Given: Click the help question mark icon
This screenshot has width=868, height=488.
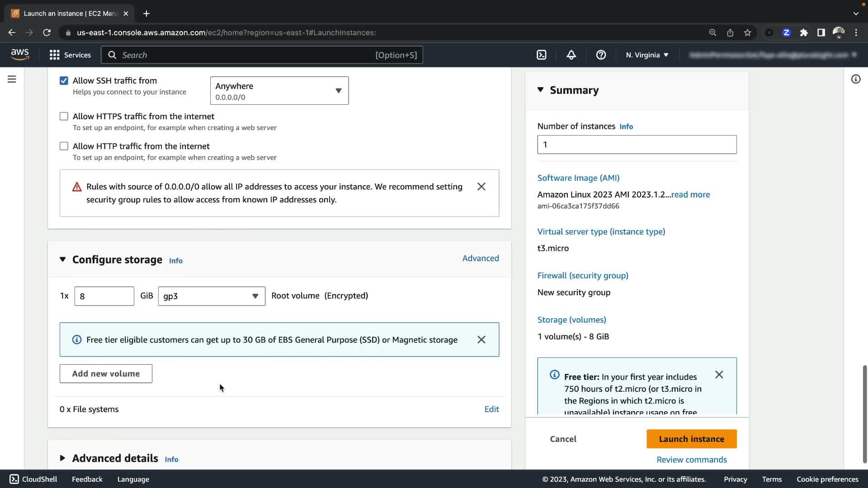Looking at the screenshot, I should pyautogui.click(x=601, y=55).
